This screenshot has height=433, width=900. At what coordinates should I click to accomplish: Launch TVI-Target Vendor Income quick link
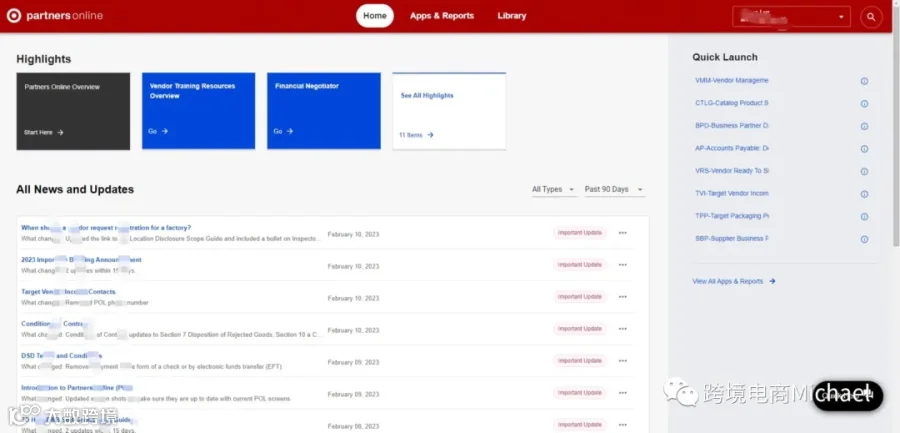tap(732, 194)
